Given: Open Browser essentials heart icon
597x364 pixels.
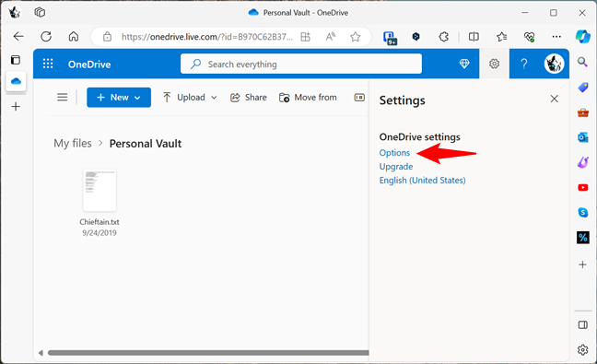Looking at the screenshot, I should [x=529, y=37].
